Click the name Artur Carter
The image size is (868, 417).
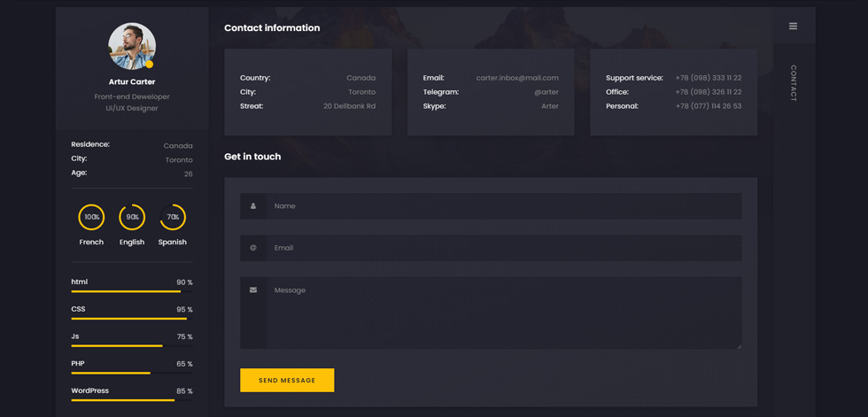[132, 81]
